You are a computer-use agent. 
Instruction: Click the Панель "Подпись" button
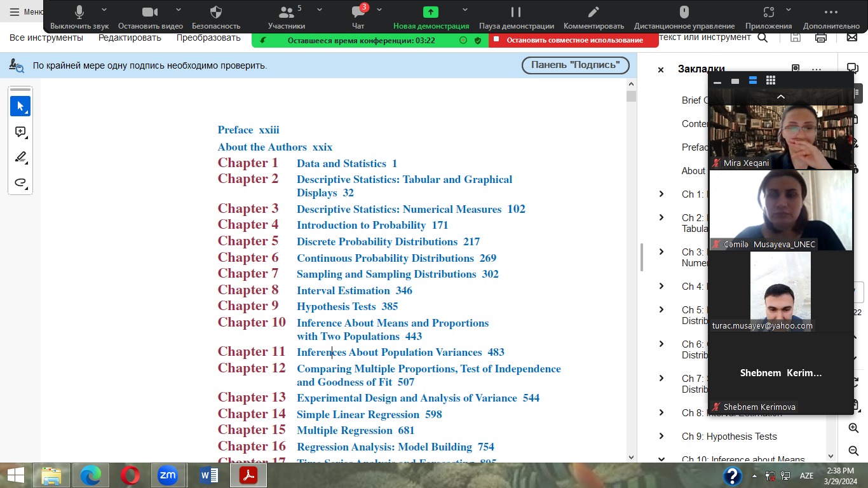tap(575, 65)
